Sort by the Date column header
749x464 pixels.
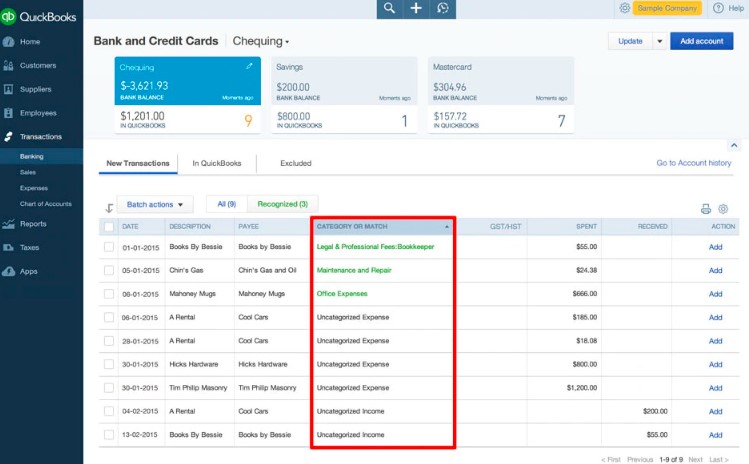click(130, 227)
